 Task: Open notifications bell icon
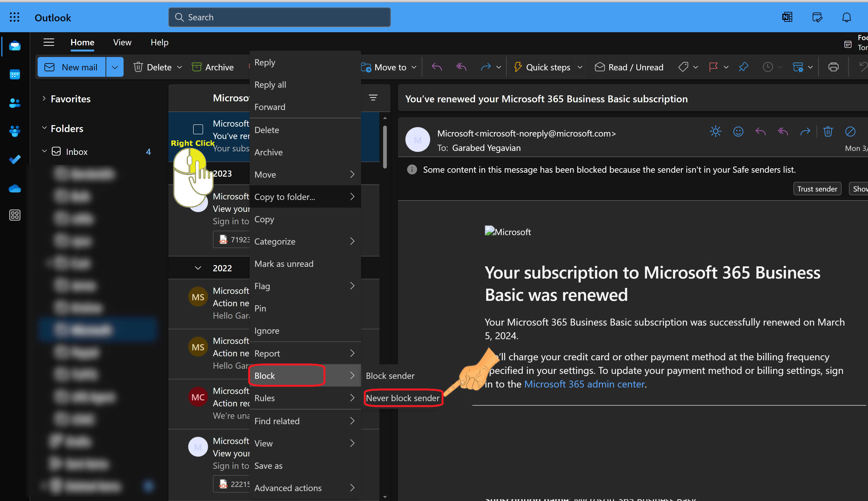click(x=846, y=17)
